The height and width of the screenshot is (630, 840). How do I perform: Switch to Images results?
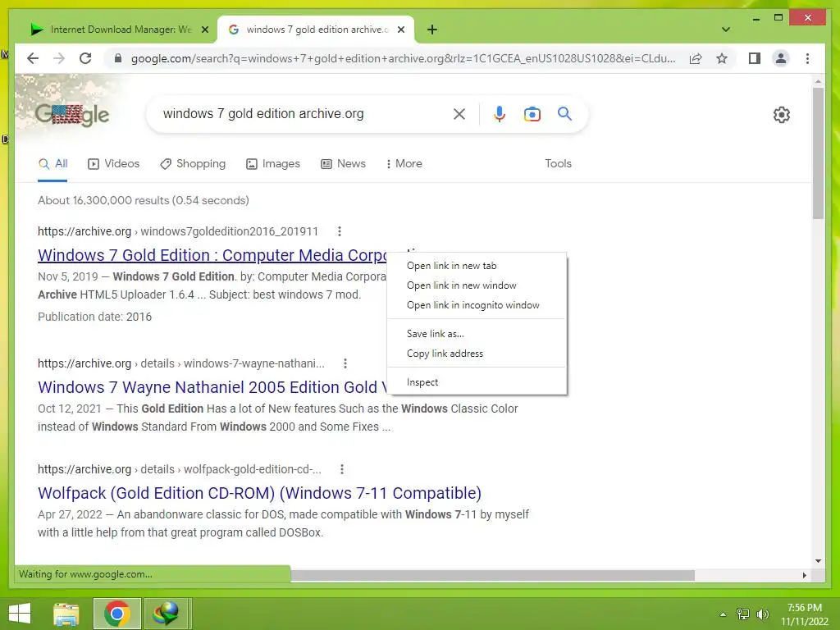point(272,163)
